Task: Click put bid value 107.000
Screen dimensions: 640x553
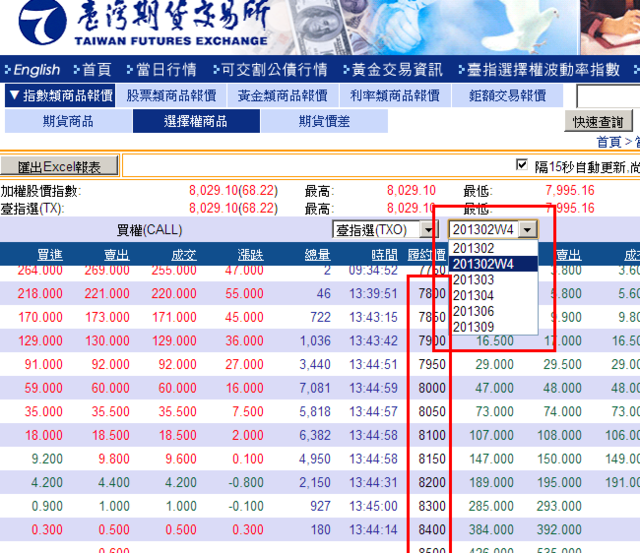Action: [491, 435]
